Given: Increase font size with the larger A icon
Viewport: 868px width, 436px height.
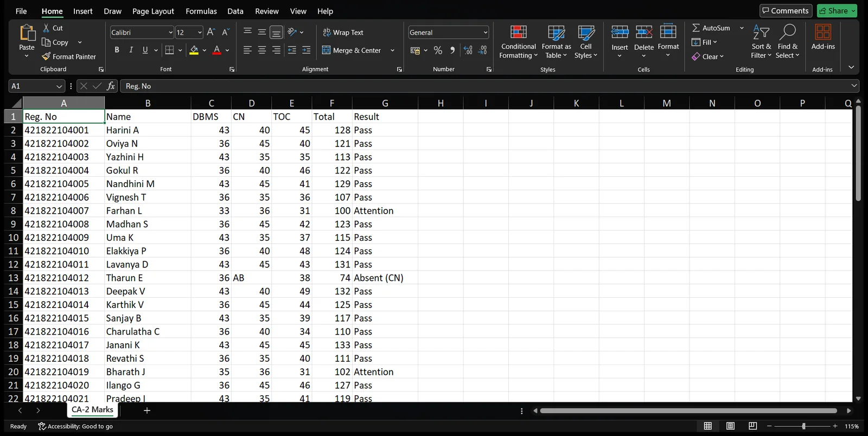Looking at the screenshot, I should 211,32.
